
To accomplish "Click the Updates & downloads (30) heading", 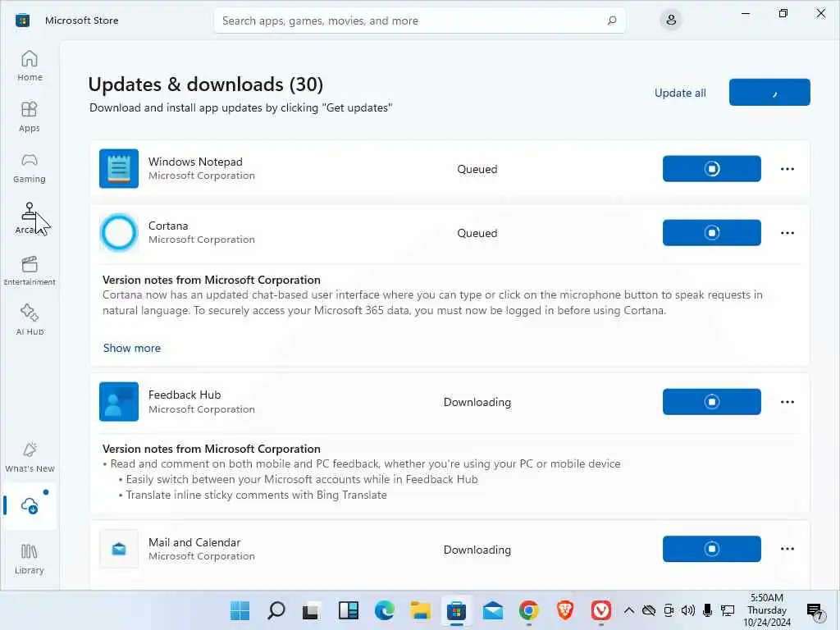I will point(206,84).
